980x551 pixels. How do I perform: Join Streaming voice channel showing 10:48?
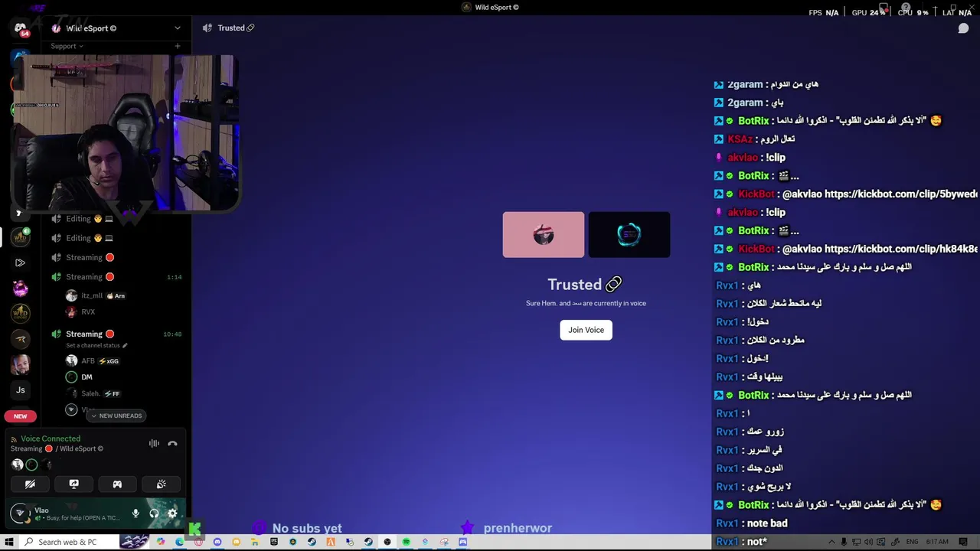pos(117,334)
